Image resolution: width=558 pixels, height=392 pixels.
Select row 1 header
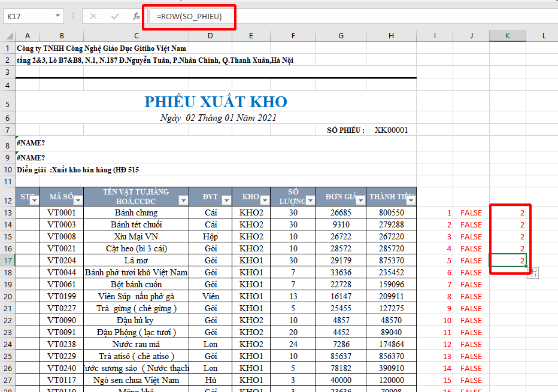pyautogui.click(x=7, y=48)
